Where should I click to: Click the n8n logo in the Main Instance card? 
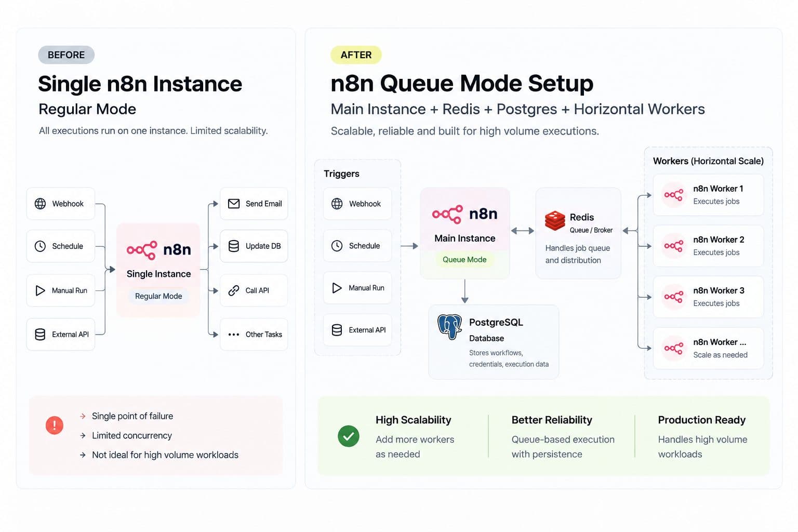pyautogui.click(x=465, y=214)
